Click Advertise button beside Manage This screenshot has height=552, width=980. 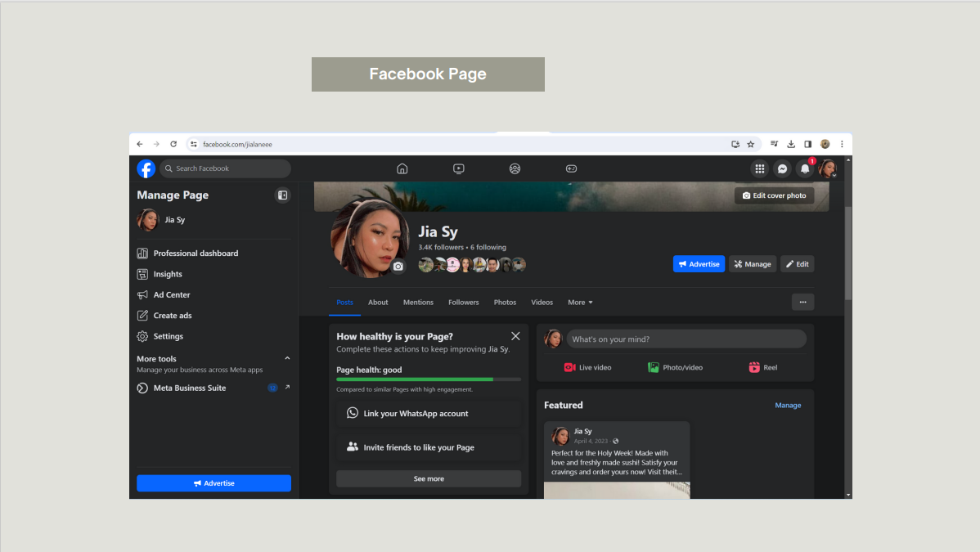point(699,264)
